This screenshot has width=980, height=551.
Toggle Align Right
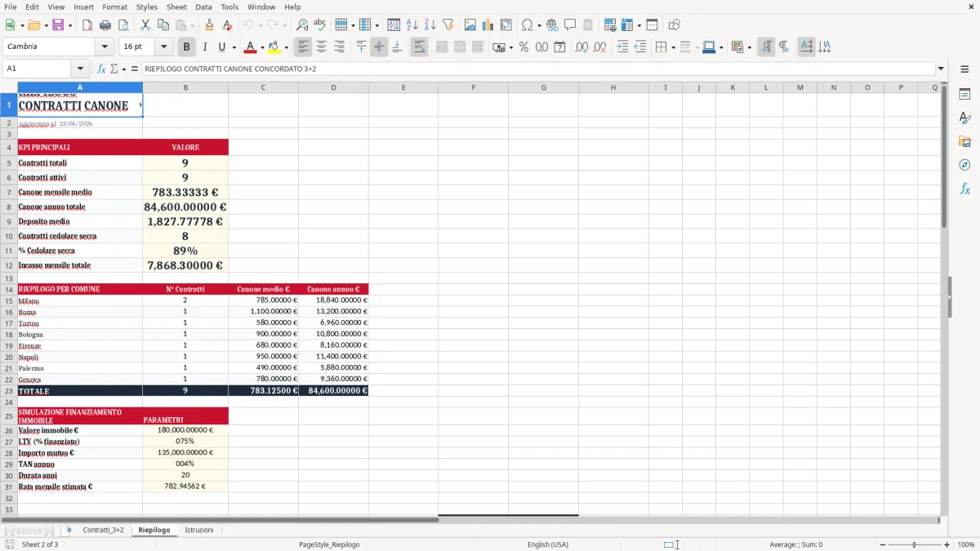[x=340, y=47]
